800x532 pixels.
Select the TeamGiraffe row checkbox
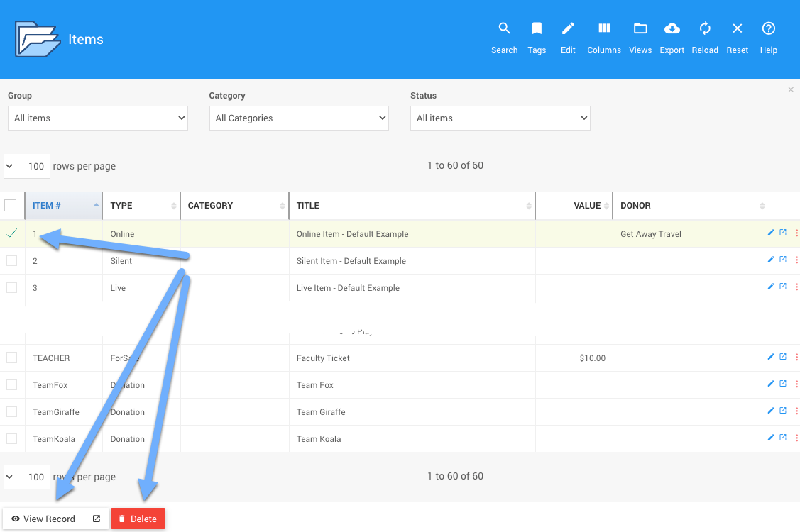click(11, 412)
